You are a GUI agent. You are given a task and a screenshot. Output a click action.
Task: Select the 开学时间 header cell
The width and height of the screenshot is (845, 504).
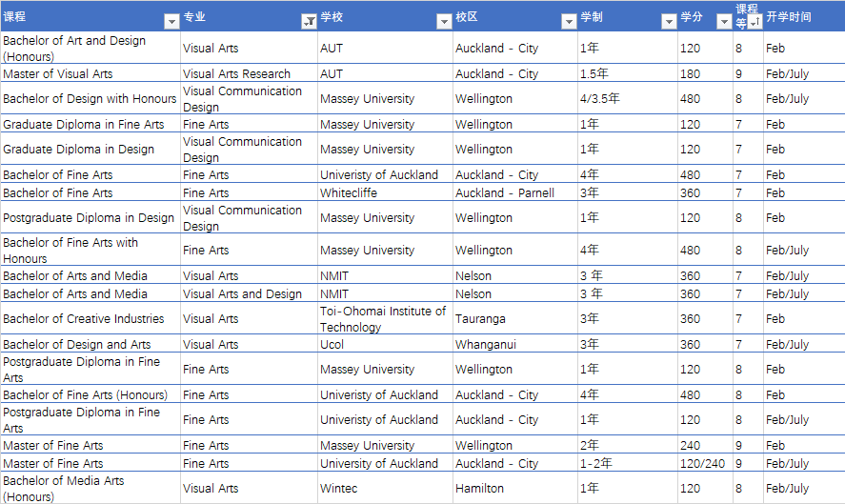[x=804, y=16]
